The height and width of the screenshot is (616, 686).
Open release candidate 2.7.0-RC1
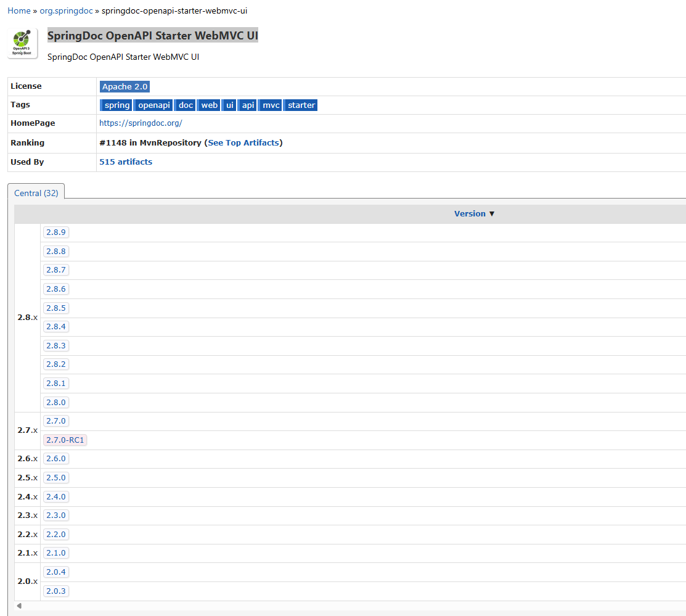tap(65, 440)
